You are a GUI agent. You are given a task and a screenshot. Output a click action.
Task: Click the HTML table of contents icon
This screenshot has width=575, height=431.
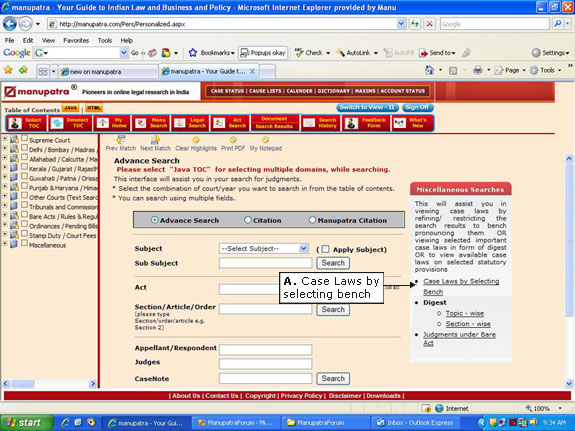click(x=94, y=108)
